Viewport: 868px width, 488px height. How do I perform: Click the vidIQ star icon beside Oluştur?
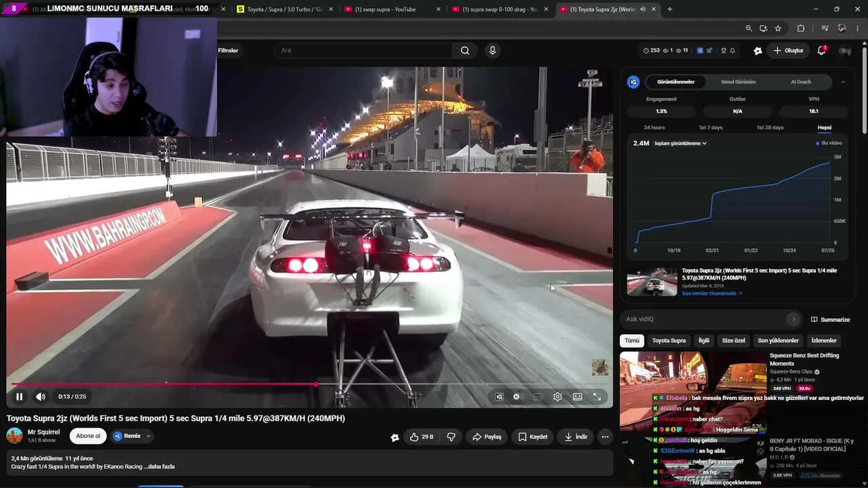(x=757, y=50)
